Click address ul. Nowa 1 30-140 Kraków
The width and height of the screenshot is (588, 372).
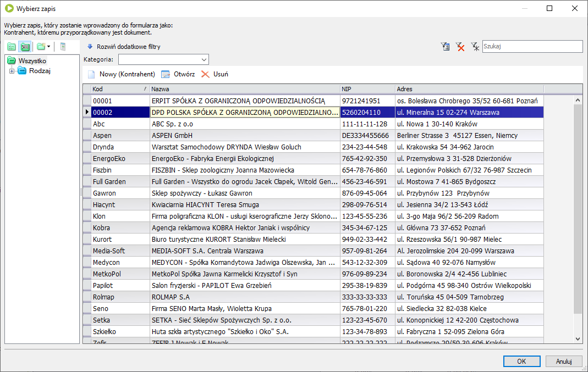pos(469,124)
